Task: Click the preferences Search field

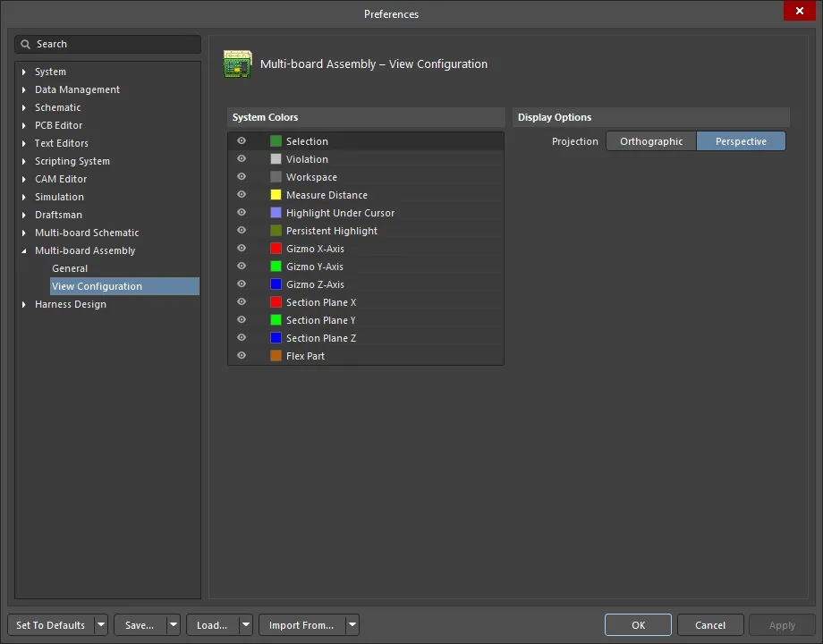Action: click(107, 44)
